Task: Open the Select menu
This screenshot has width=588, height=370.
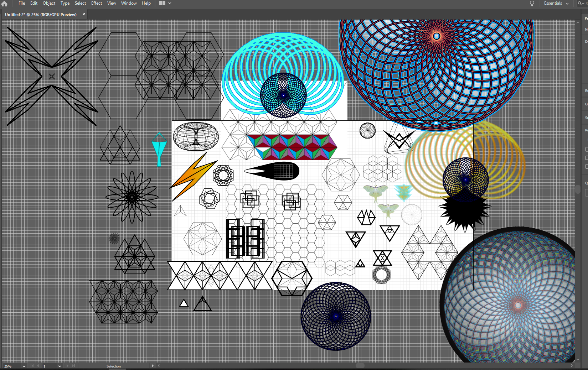Action: pyautogui.click(x=80, y=3)
